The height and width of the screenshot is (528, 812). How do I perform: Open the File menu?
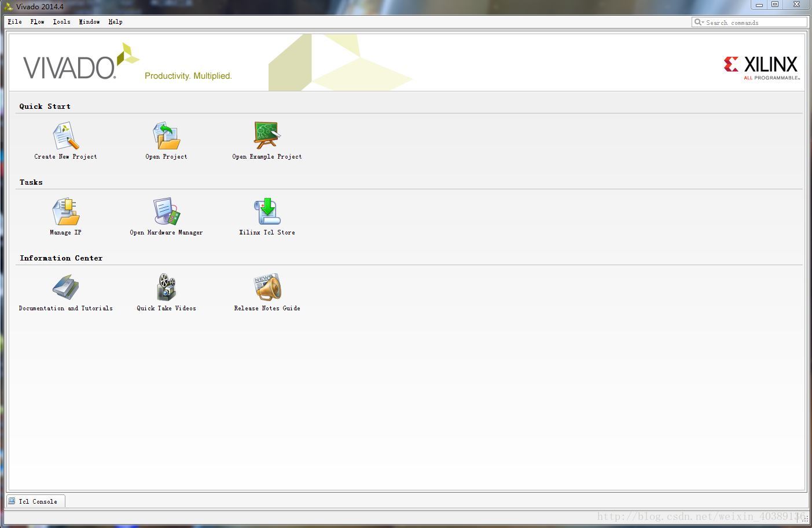14,22
